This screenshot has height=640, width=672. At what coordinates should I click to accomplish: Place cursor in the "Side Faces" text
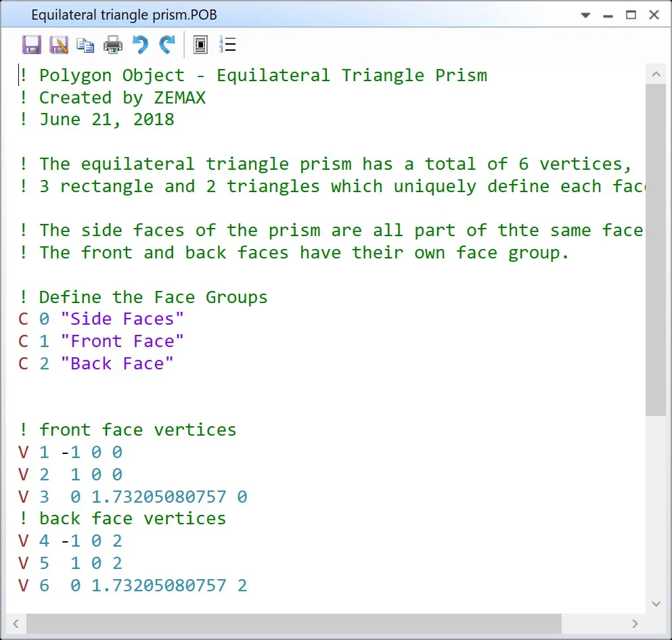[122, 319]
